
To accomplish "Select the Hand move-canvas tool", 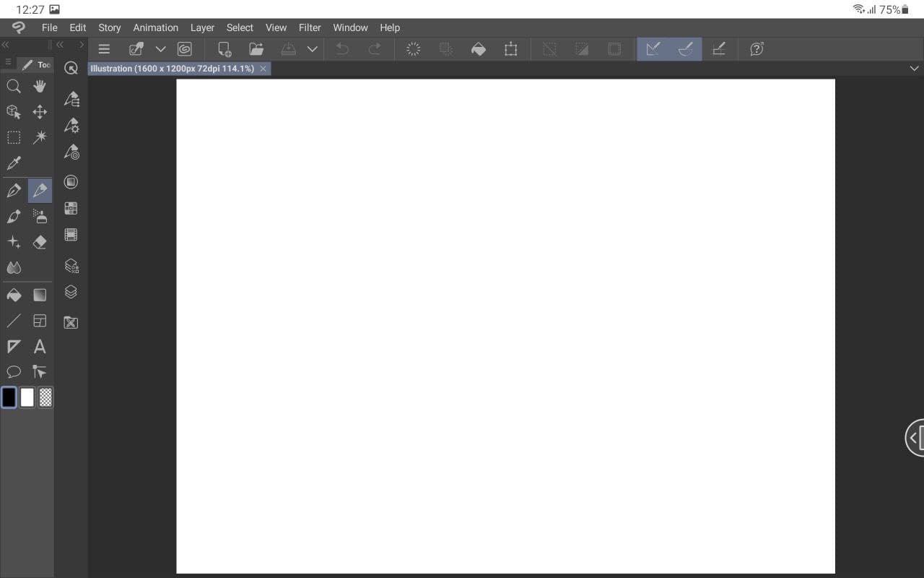I will [40, 87].
